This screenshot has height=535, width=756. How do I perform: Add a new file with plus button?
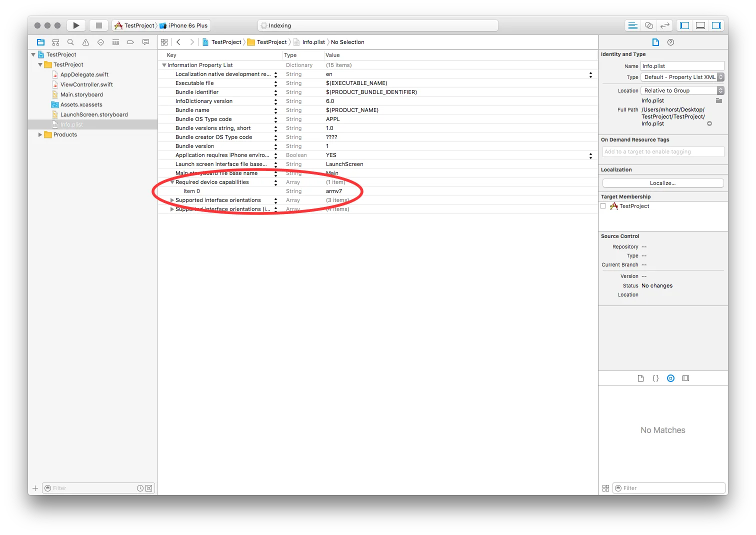pos(35,488)
